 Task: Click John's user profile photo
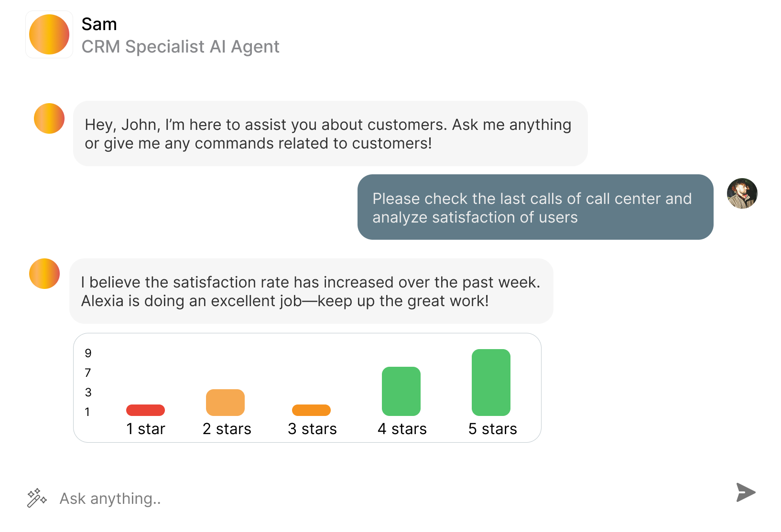(742, 193)
